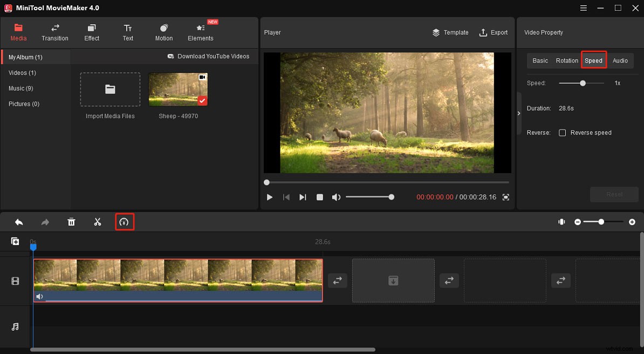Undo the last action

tap(19, 221)
